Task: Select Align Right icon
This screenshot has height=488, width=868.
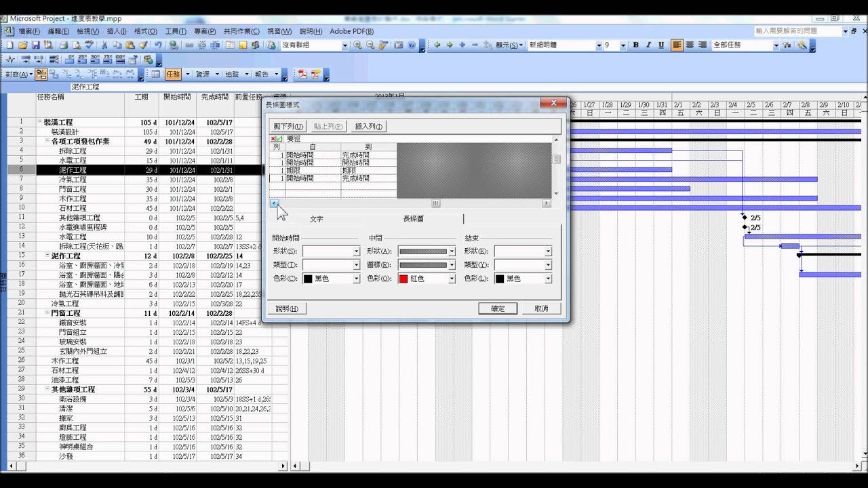Action: [x=703, y=45]
